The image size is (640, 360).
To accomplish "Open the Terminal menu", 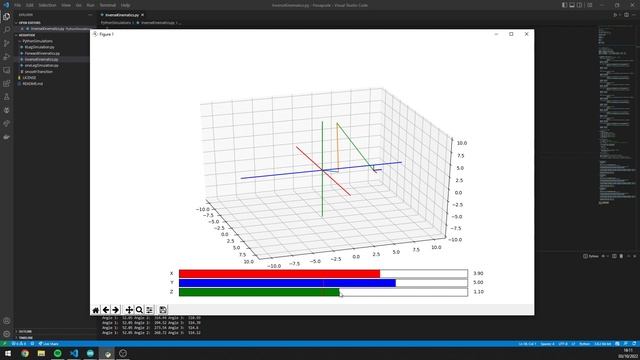I will pyautogui.click(x=108, y=5).
